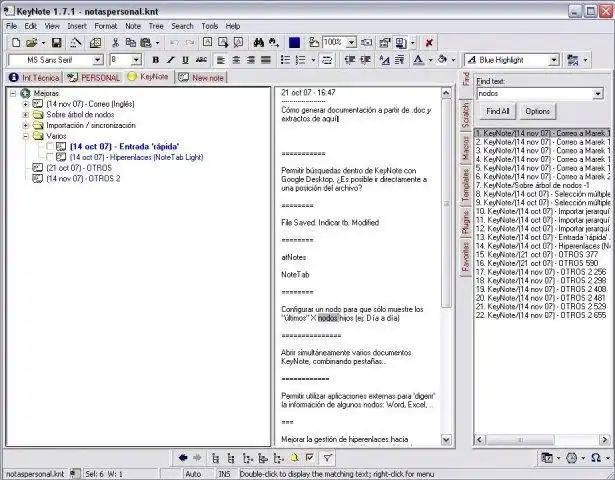Click the highlight paint bucket icon
This screenshot has width=615, height=480.
coord(442,60)
